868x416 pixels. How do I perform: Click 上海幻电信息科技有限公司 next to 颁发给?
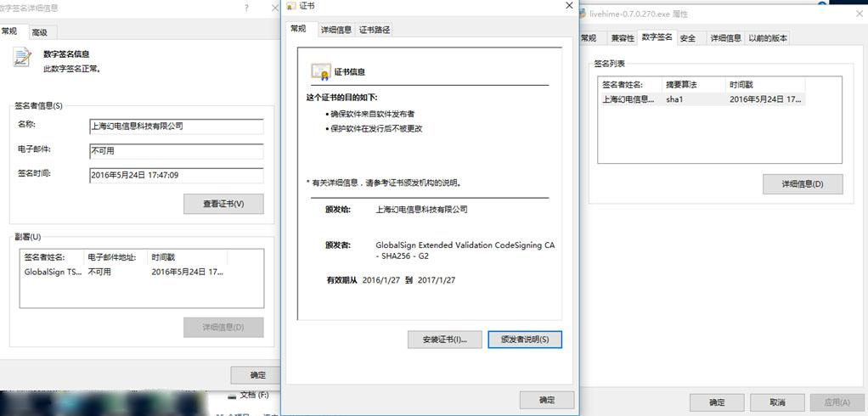coord(421,210)
